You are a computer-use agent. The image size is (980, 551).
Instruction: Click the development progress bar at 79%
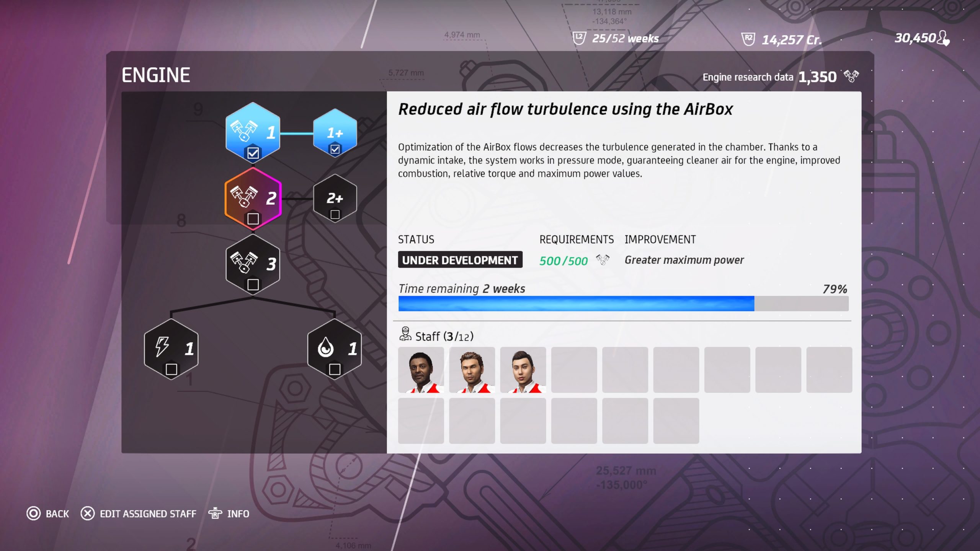pyautogui.click(x=623, y=303)
